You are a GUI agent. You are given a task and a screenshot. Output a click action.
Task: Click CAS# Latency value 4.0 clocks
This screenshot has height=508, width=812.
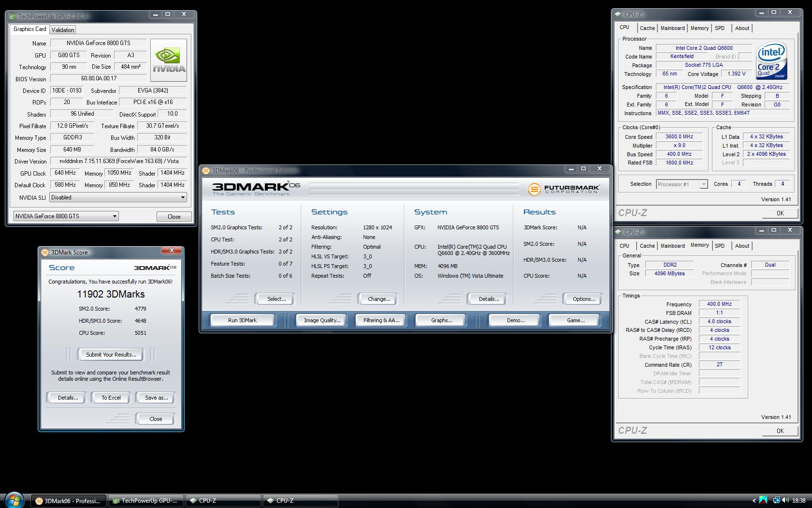point(719,322)
